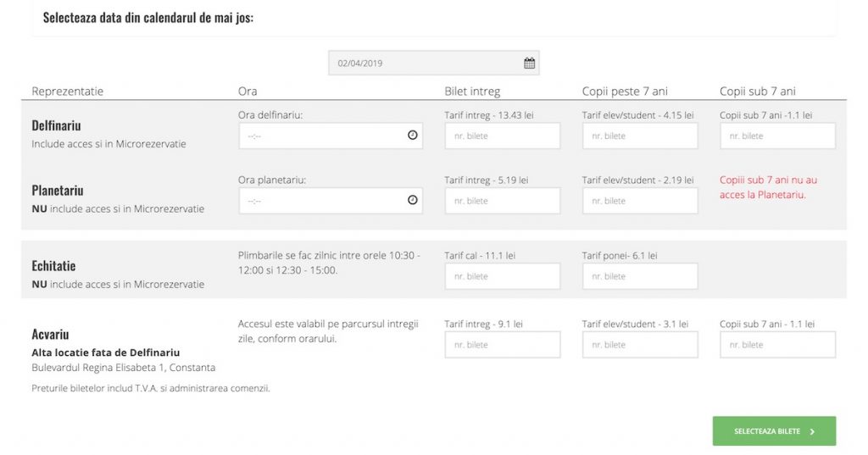Screen dimensions: 868x455
Task: Click Acvariu Copii sub 7 ani field
Action: coord(778,344)
